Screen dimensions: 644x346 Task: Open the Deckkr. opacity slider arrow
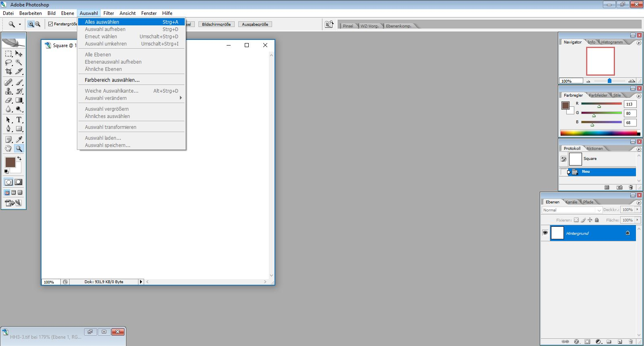pyautogui.click(x=637, y=209)
